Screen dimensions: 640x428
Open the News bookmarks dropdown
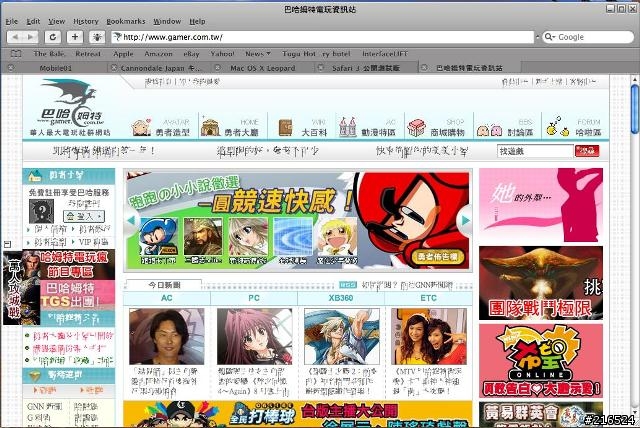pos(258,53)
